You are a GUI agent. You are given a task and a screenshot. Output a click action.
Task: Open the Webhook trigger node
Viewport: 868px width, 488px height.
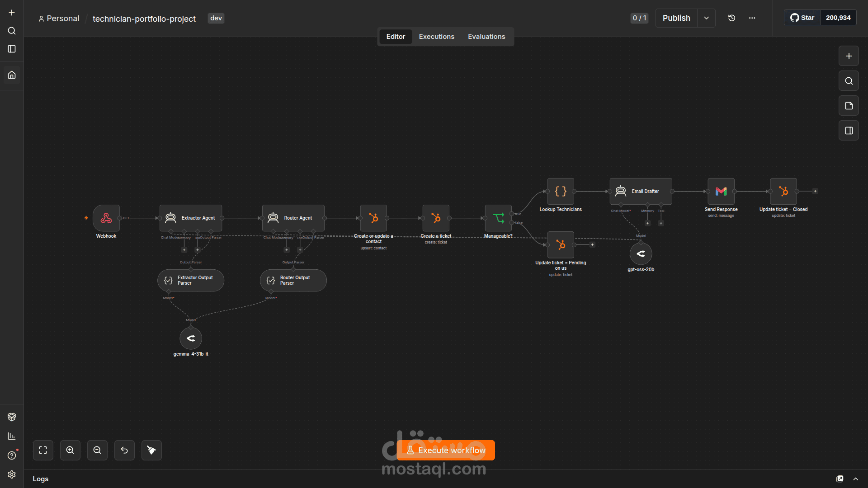pos(106,218)
